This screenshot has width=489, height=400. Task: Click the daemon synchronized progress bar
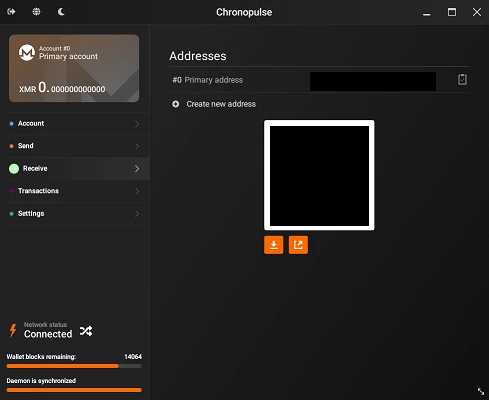click(74, 390)
